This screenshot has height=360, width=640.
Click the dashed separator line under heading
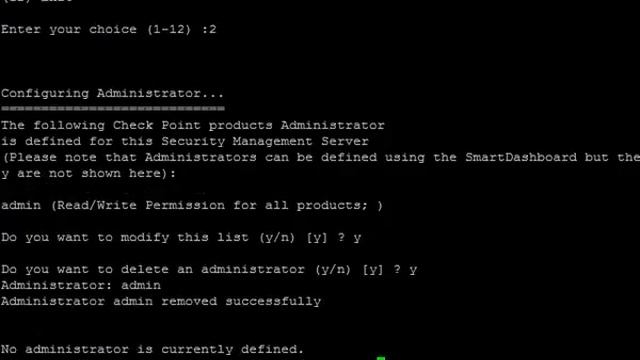tap(113, 109)
